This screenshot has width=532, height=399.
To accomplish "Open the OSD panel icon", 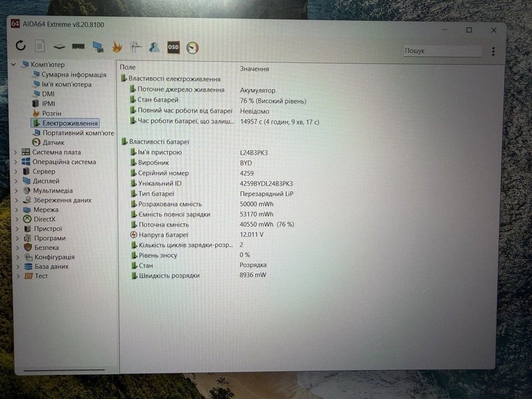I will (173, 47).
